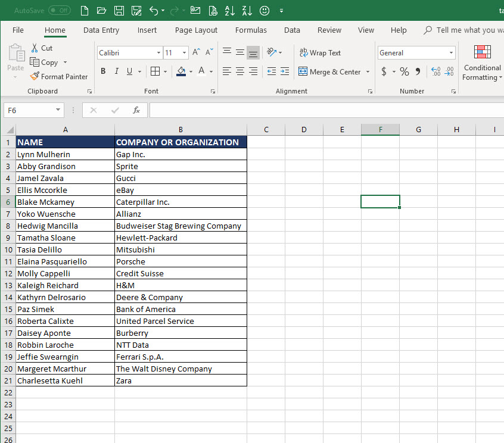Click the Merge & Center button

click(x=329, y=71)
